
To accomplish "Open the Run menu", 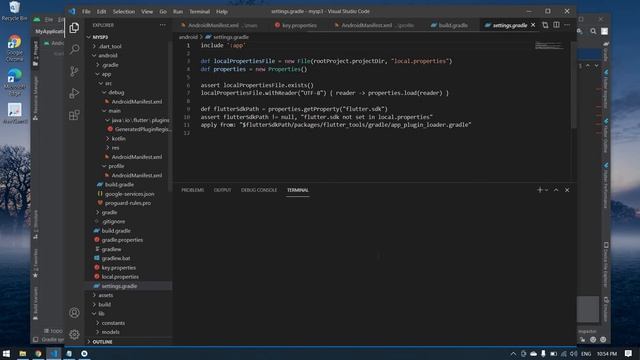I will 178,11.
